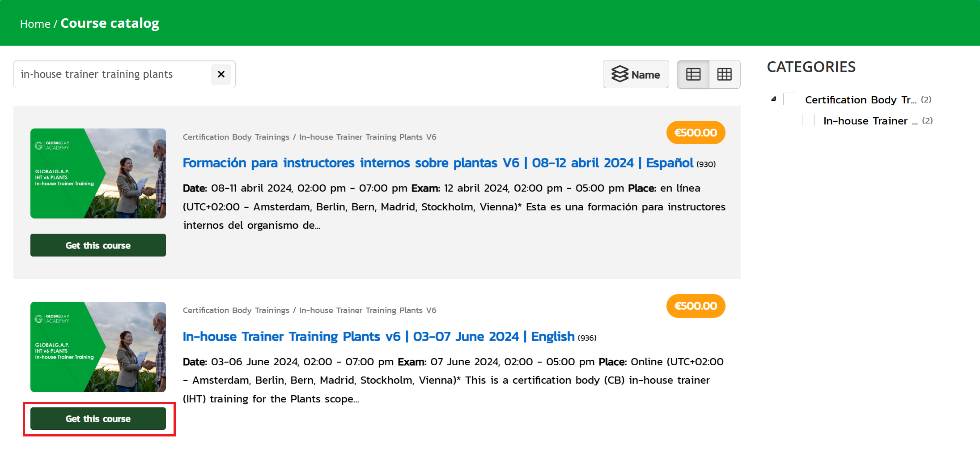Click into the course search input field
Viewport: 980px width, 449px height.
[x=112, y=74]
